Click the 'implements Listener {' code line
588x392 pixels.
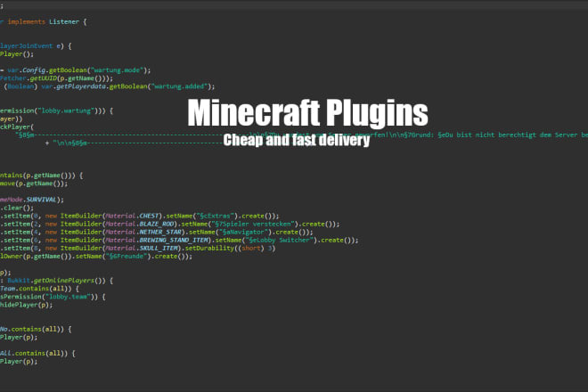tap(47, 21)
